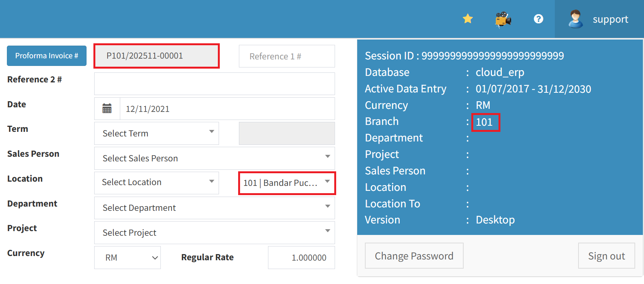Click the Regular Rate value field
The image size is (644, 284).
301,258
